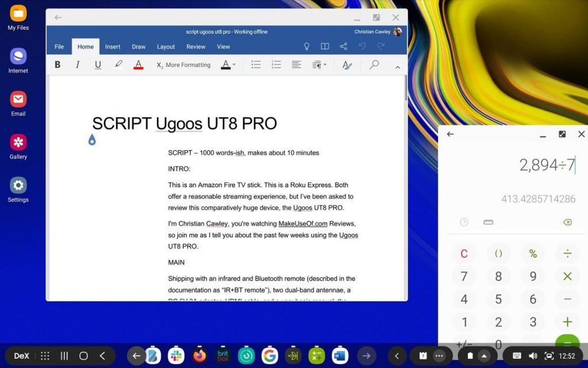Viewport: 588px width, 368px height.
Task: Expand paragraph formatting dropdown
Action: pyautogui.click(x=319, y=65)
